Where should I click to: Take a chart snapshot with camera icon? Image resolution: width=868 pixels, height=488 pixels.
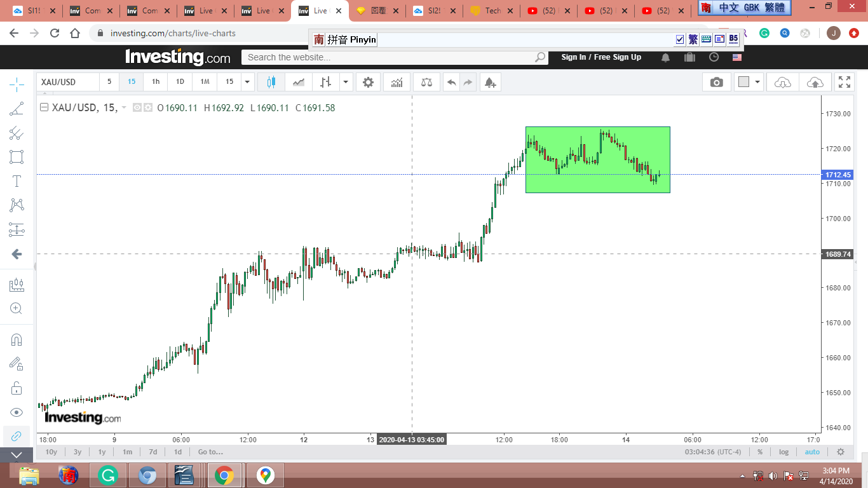click(716, 82)
